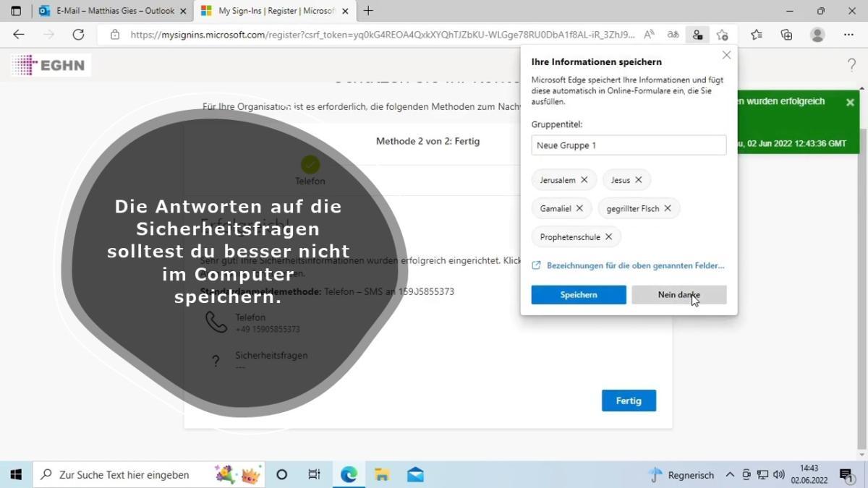Add this page to favorites
The image size is (868, 488).
click(x=722, y=35)
